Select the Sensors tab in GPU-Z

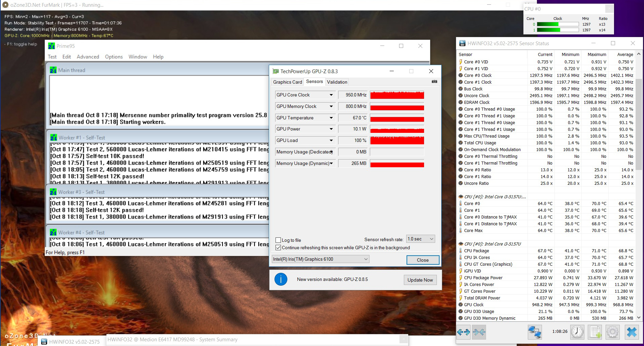[x=315, y=82]
